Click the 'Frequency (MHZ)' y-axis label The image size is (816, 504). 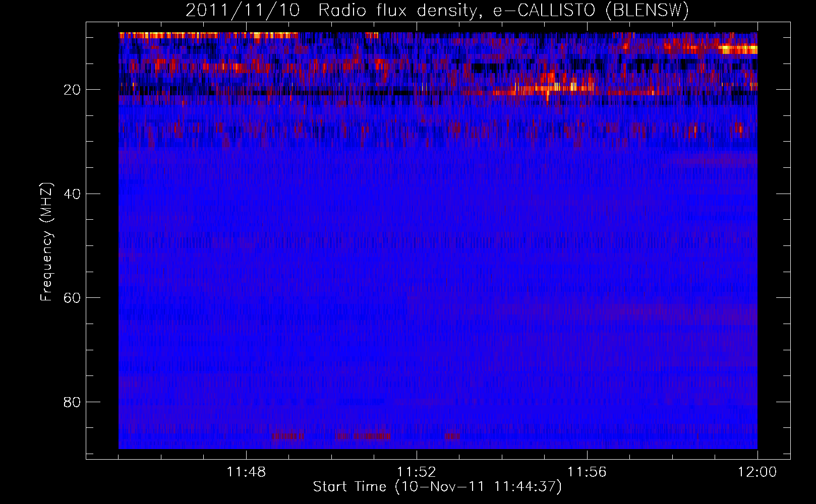tap(46, 242)
